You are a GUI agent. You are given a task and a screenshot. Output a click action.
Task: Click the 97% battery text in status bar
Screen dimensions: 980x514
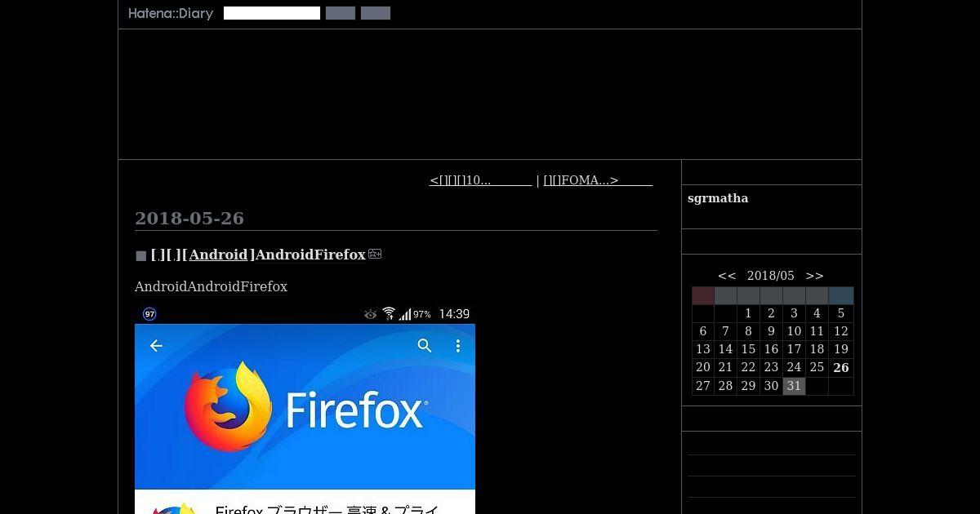422,314
